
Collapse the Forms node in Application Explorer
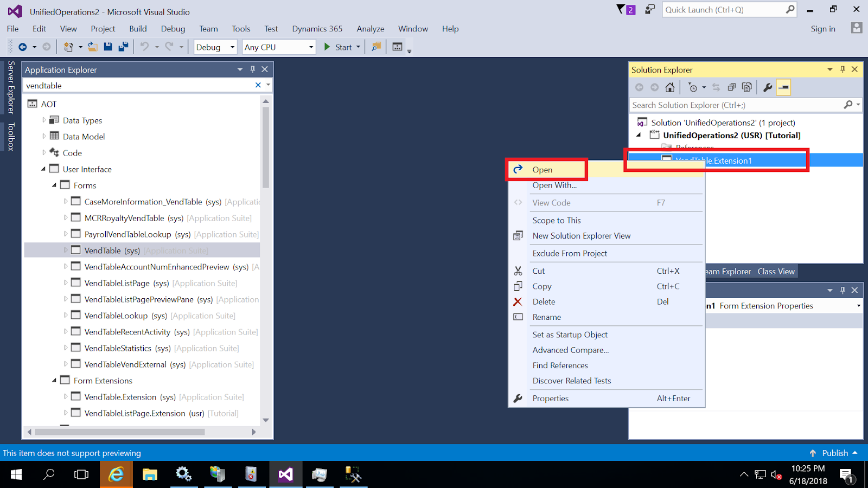point(54,185)
